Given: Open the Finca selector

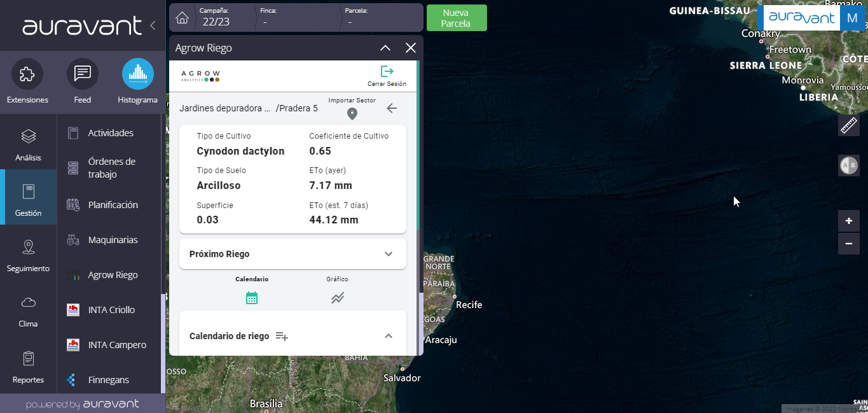Looking at the screenshot, I should (x=296, y=18).
